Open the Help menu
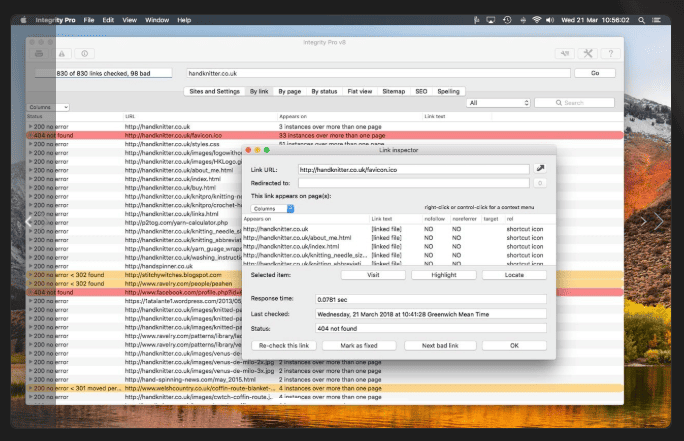This screenshot has height=441, width=684. pyautogui.click(x=184, y=20)
